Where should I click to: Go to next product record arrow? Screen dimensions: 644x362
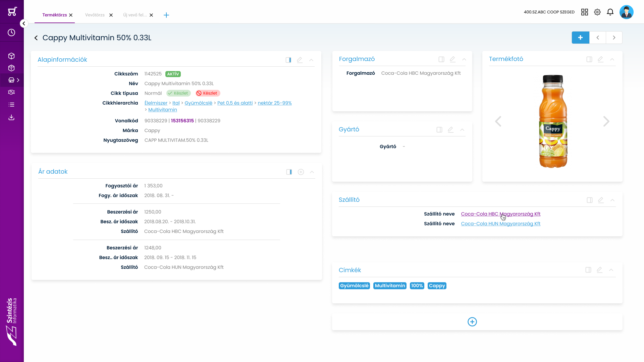[614, 38]
